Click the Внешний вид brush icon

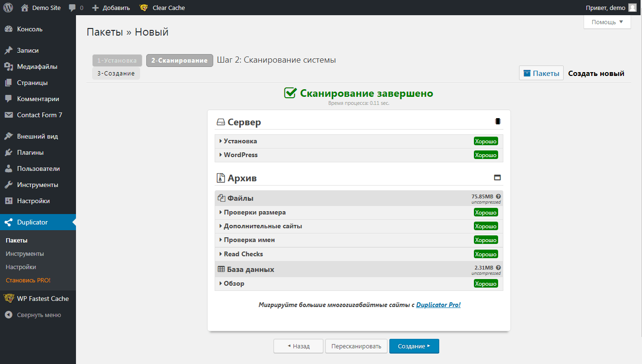point(9,136)
